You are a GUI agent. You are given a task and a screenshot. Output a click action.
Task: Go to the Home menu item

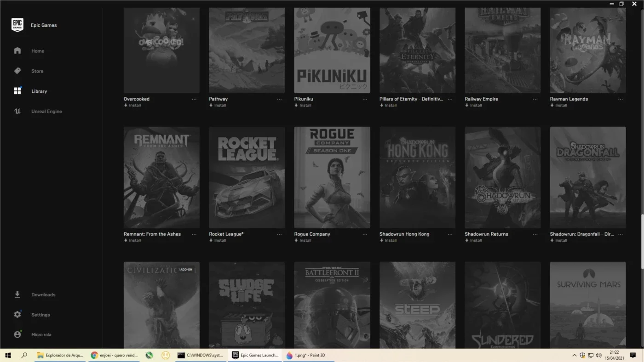(38, 51)
